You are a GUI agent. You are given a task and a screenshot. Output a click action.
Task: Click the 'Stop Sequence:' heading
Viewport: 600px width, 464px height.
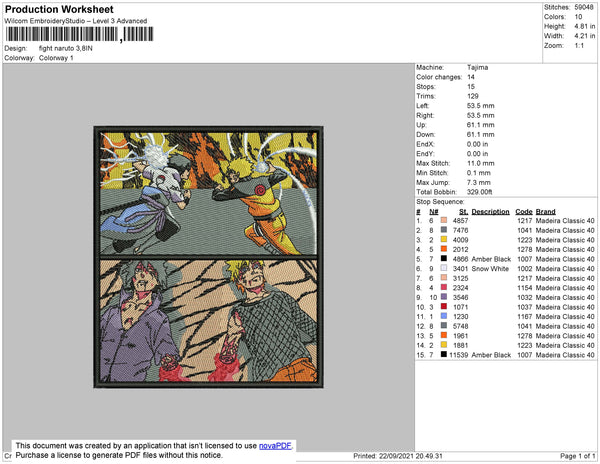pyautogui.click(x=440, y=202)
